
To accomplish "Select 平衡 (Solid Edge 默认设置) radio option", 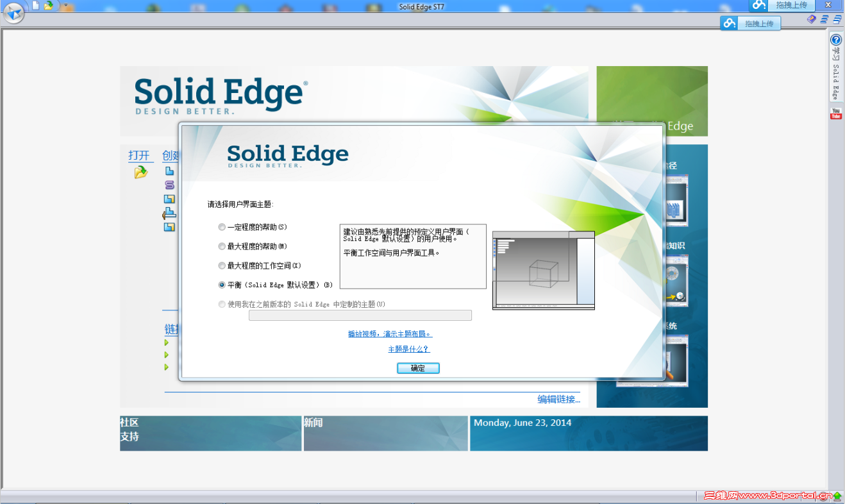I will [276, 285].
